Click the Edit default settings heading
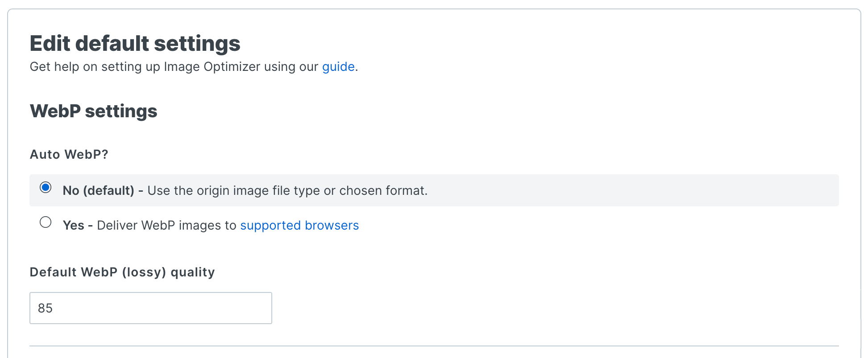868x358 pixels. coord(135,43)
